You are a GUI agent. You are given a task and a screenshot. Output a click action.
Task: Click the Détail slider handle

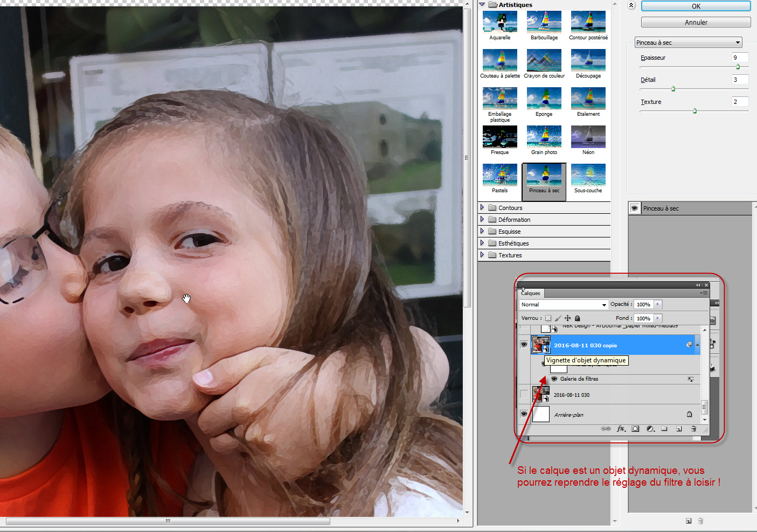(x=673, y=89)
